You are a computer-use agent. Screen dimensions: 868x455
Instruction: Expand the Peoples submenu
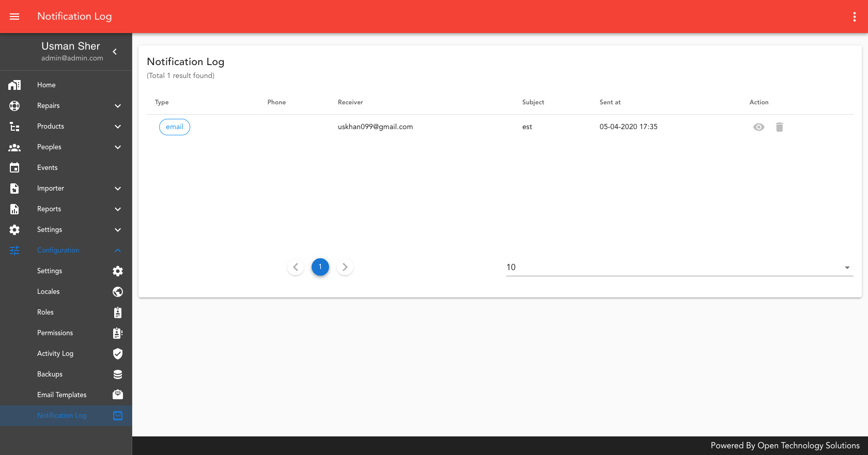tap(118, 147)
